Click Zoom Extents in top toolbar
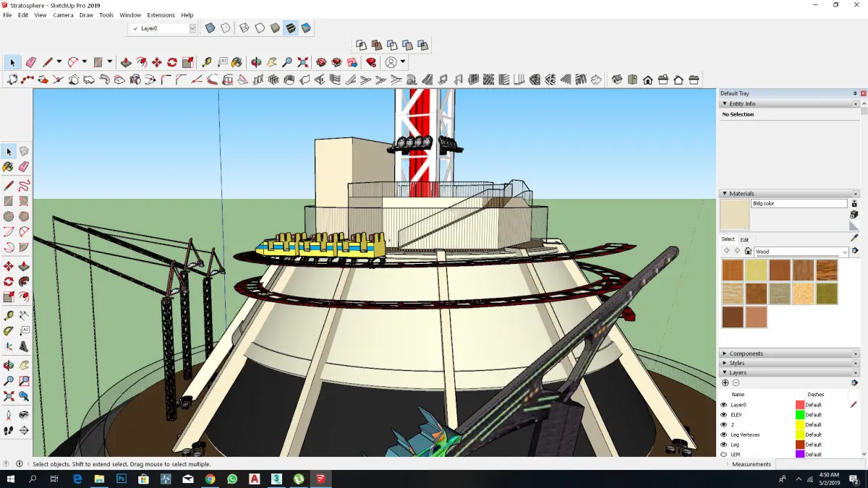This screenshot has width=868, height=488. tap(303, 62)
